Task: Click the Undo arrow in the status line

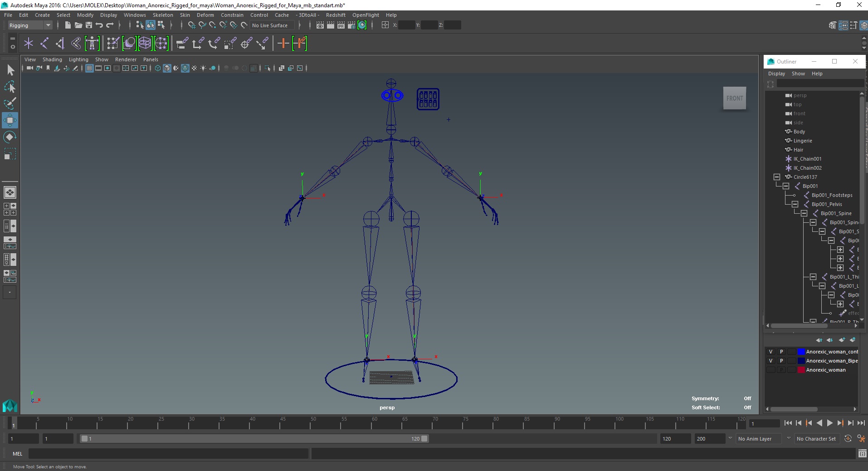Action: (x=99, y=25)
